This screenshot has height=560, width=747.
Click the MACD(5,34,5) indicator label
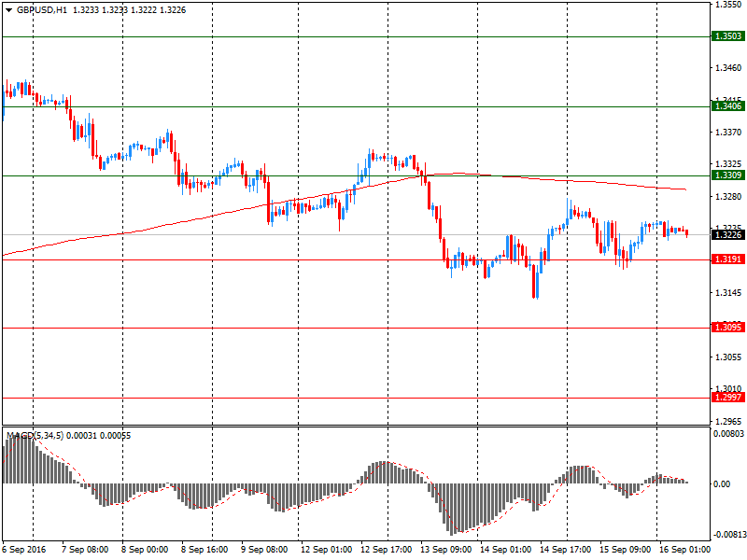35,436
